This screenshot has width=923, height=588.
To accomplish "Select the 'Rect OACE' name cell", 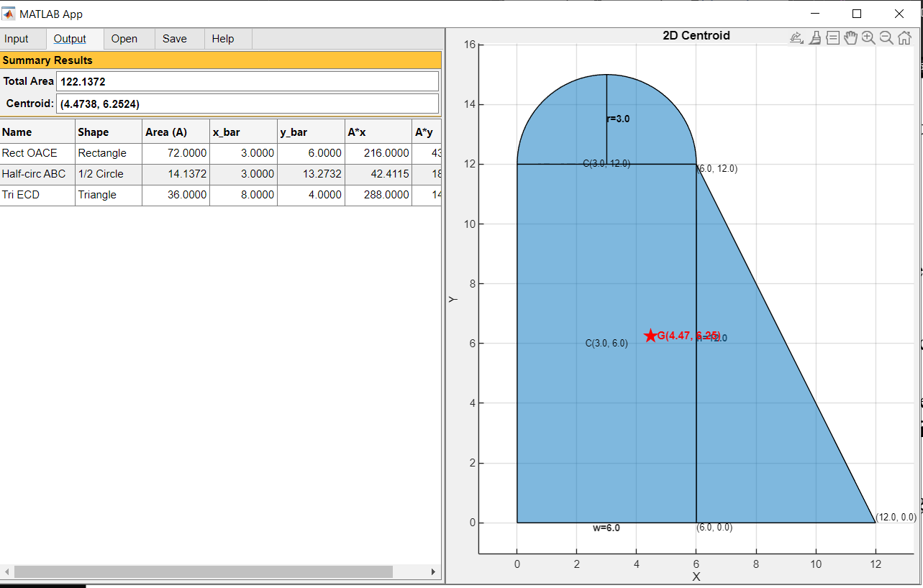I will [x=37, y=153].
